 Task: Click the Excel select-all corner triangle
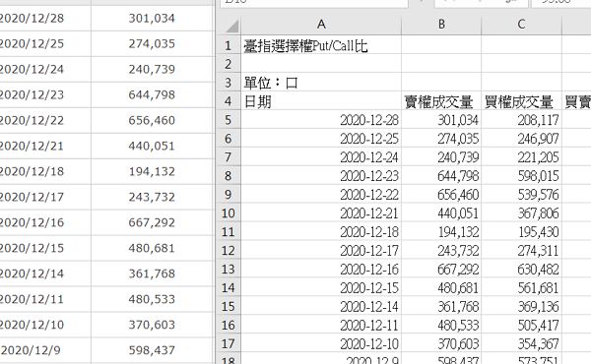tap(231, 26)
